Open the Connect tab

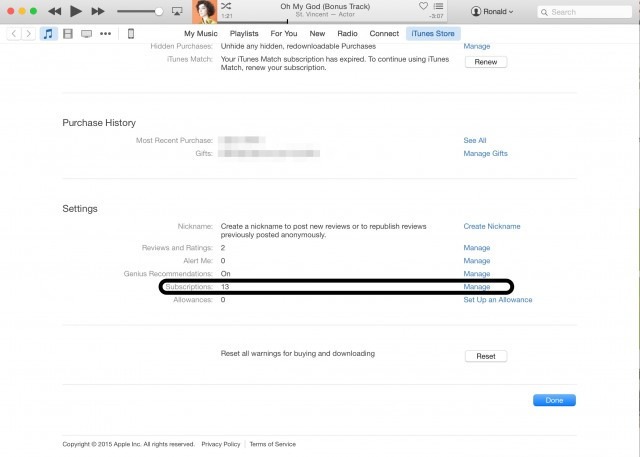[384, 33]
